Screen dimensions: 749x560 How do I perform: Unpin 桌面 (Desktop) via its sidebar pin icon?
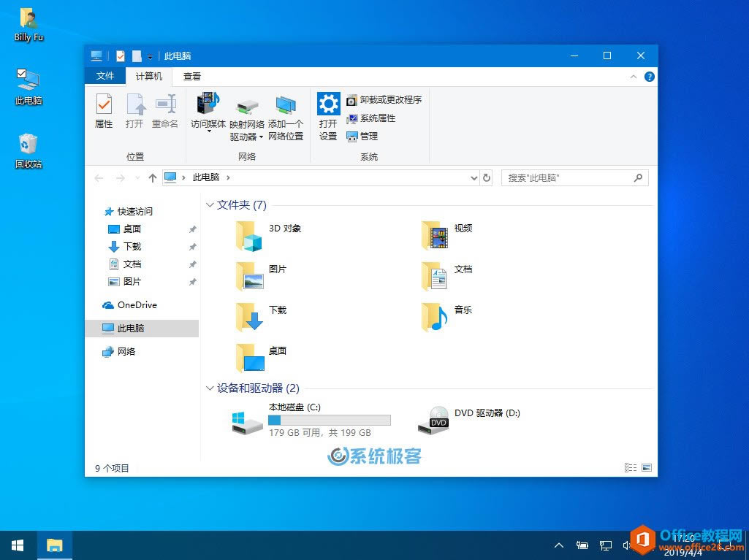192,229
